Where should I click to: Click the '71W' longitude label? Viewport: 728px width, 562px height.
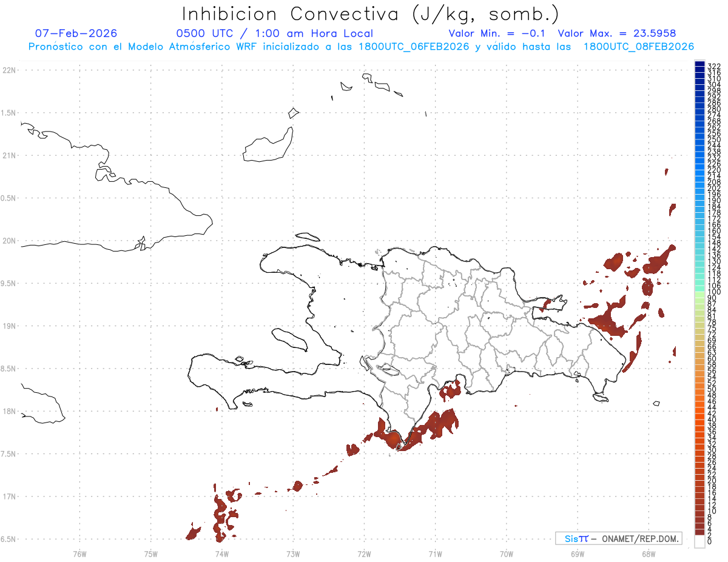pos(435,554)
